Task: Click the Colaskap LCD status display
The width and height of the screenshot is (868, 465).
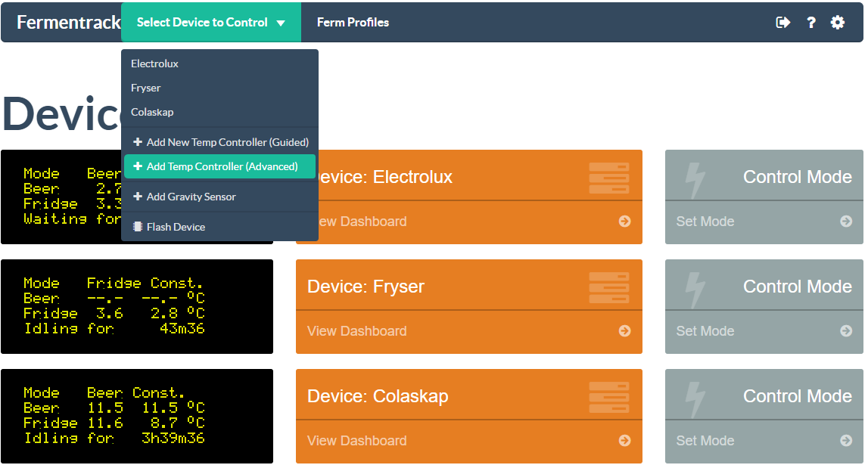Action: point(137,416)
